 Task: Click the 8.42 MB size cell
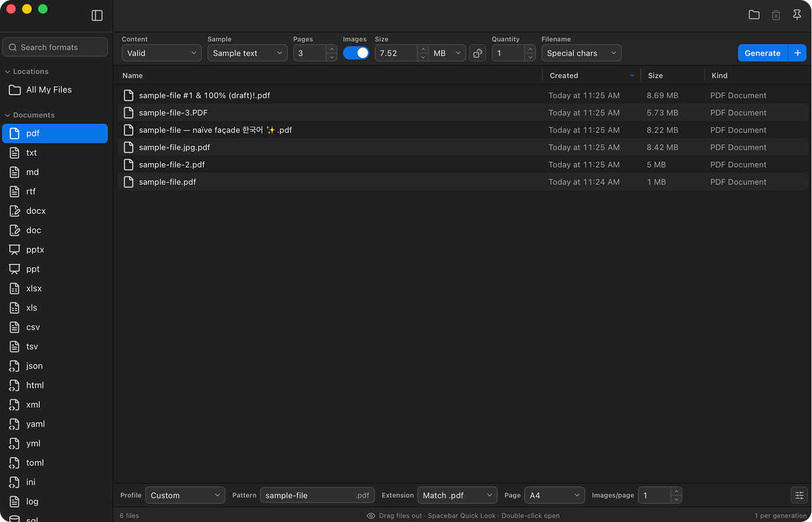tap(662, 147)
